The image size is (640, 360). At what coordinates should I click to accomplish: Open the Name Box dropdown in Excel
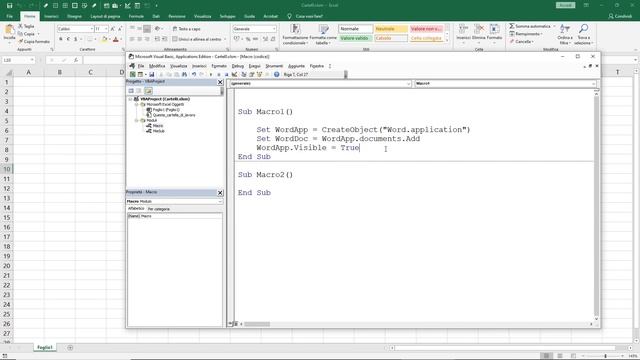click(32, 60)
